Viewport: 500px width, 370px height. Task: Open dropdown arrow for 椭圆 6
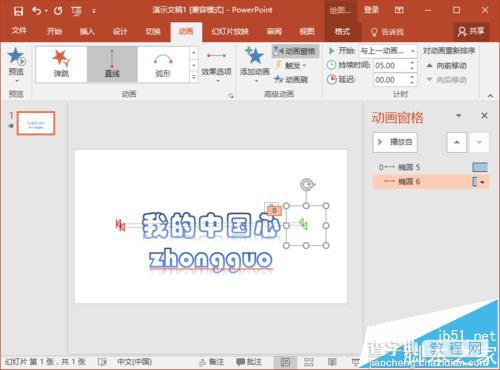tap(482, 182)
